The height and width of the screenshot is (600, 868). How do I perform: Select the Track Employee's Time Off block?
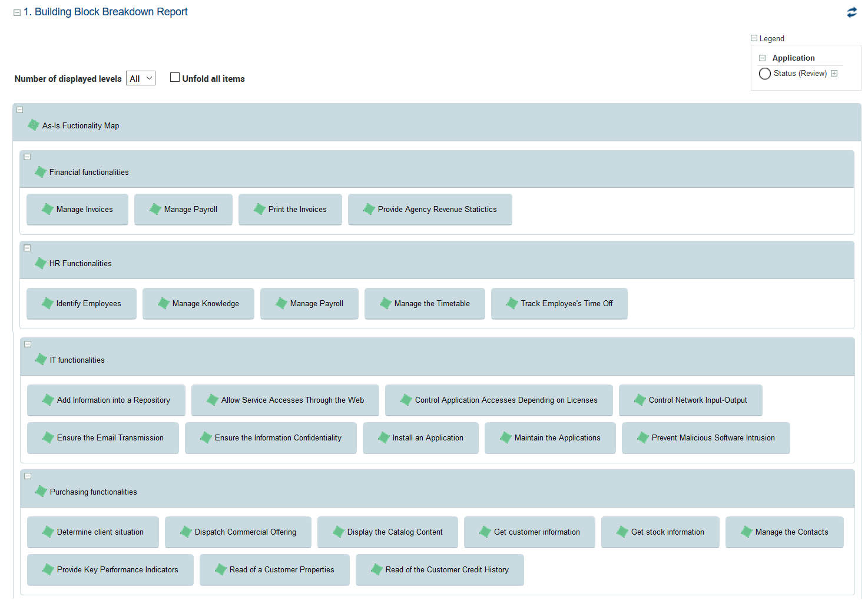tap(566, 303)
